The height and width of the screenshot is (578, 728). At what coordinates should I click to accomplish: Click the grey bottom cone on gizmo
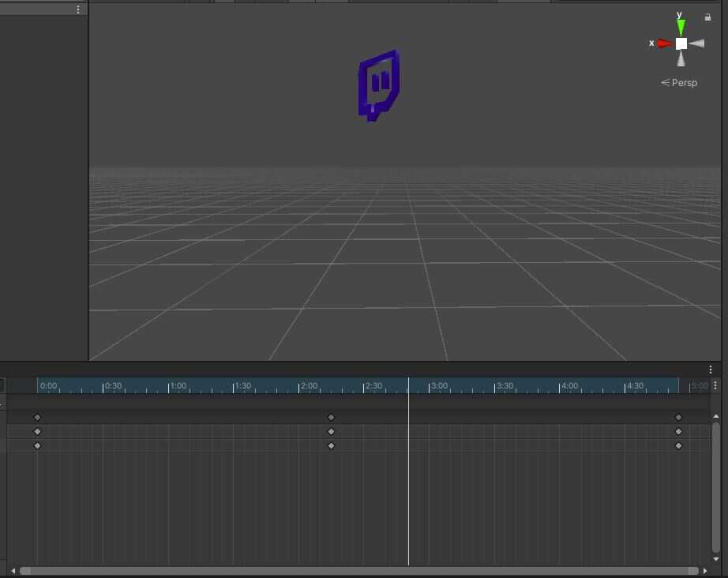coord(681,59)
